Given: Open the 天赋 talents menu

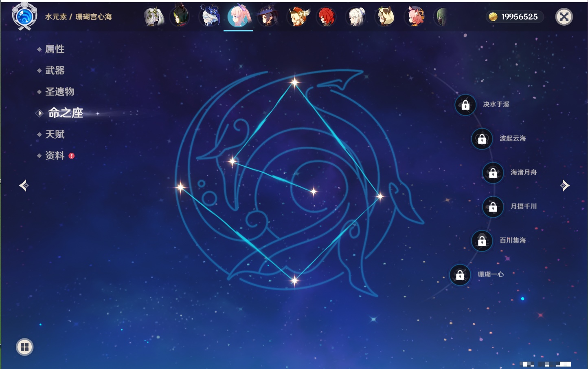Looking at the screenshot, I should [55, 134].
